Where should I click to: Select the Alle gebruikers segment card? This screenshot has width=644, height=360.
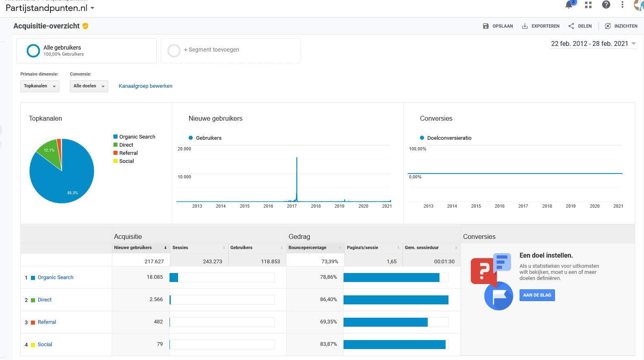(x=86, y=51)
